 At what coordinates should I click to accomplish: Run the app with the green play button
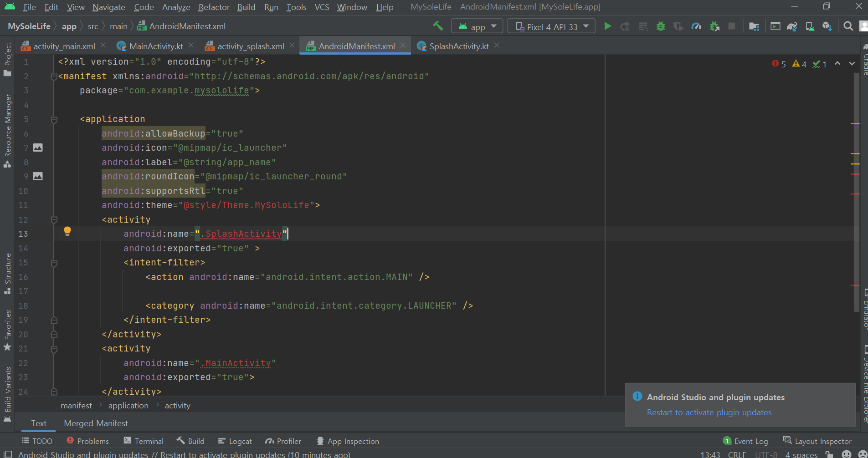pos(607,26)
